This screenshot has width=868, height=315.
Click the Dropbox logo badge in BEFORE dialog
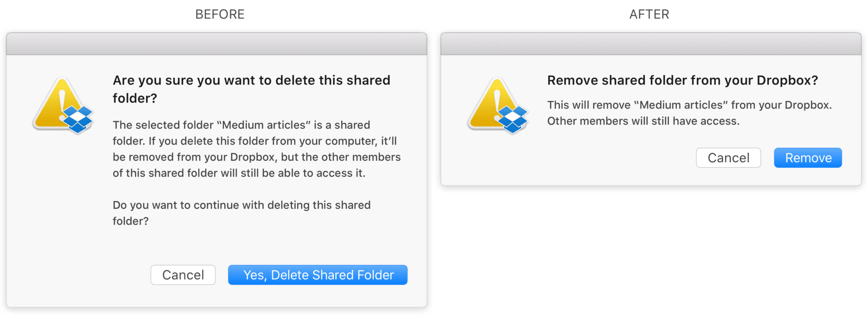[78, 119]
